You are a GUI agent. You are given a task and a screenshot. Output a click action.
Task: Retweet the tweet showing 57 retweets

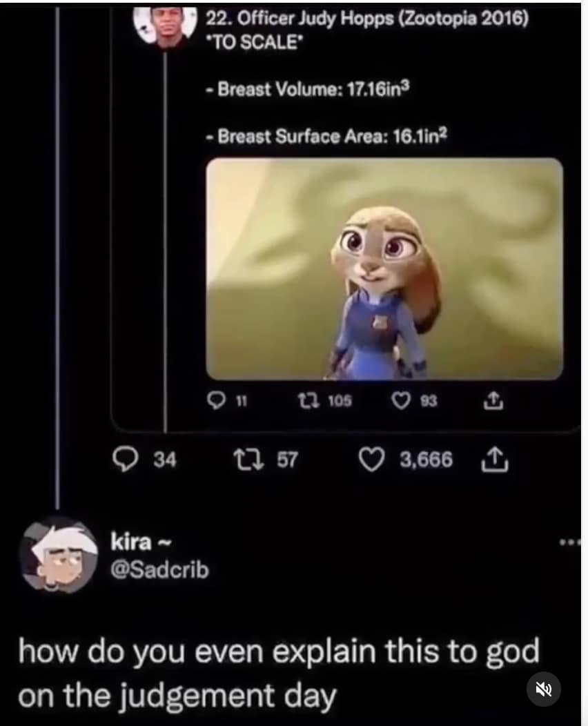[248, 460]
